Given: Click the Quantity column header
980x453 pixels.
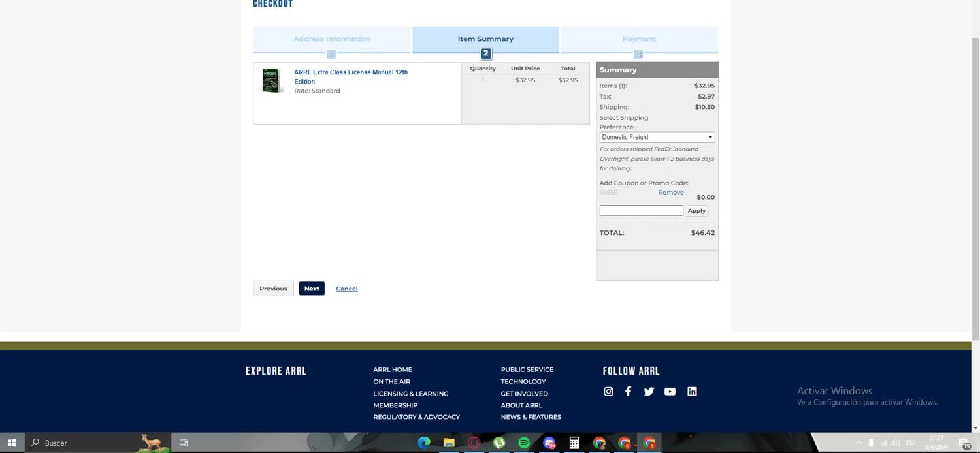Looking at the screenshot, I should click(483, 69).
